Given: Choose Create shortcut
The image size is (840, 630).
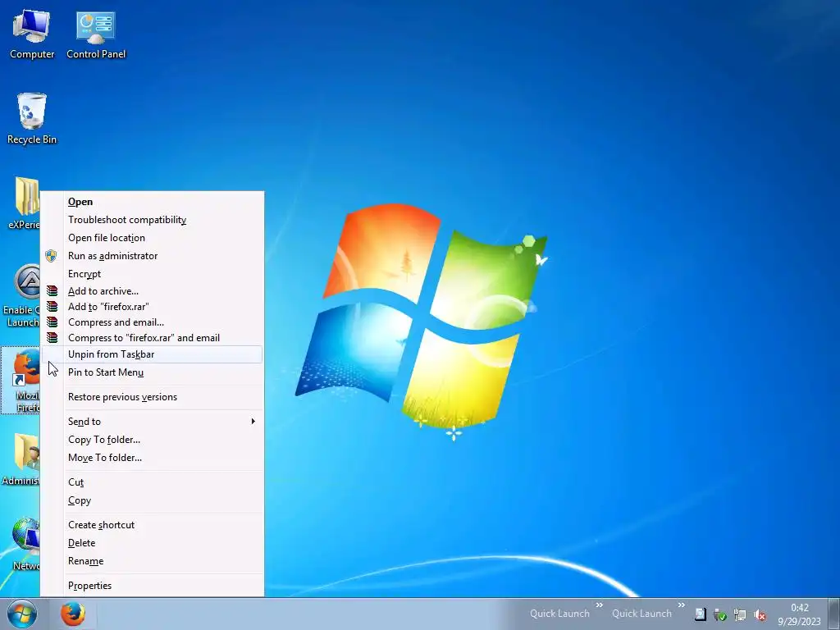Looking at the screenshot, I should (152, 525).
